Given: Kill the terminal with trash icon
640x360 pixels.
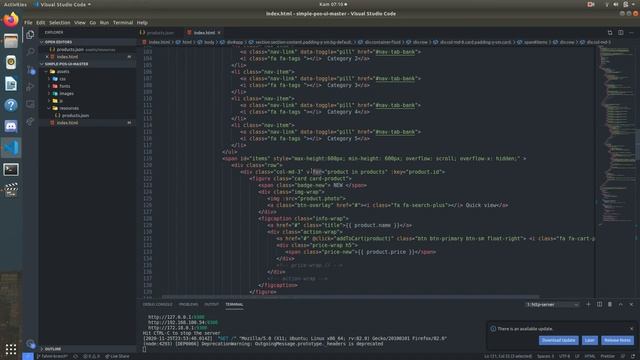Looking at the screenshot, I should [610, 304].
